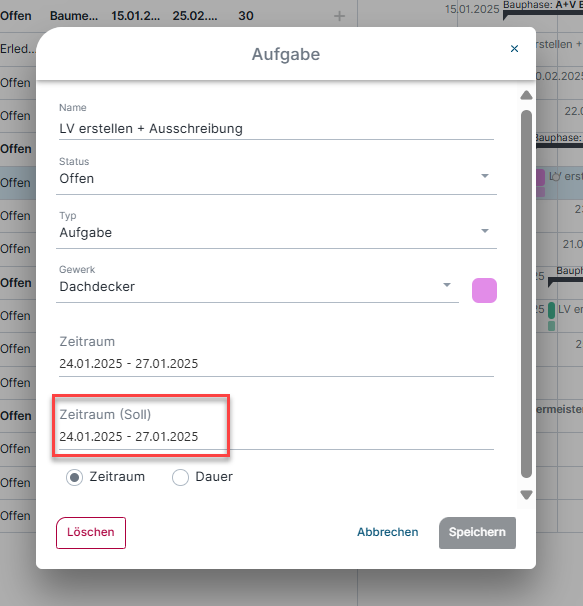
Task: Open the Typ dropdown showing Aufgabe
Action: coord(276,233)
